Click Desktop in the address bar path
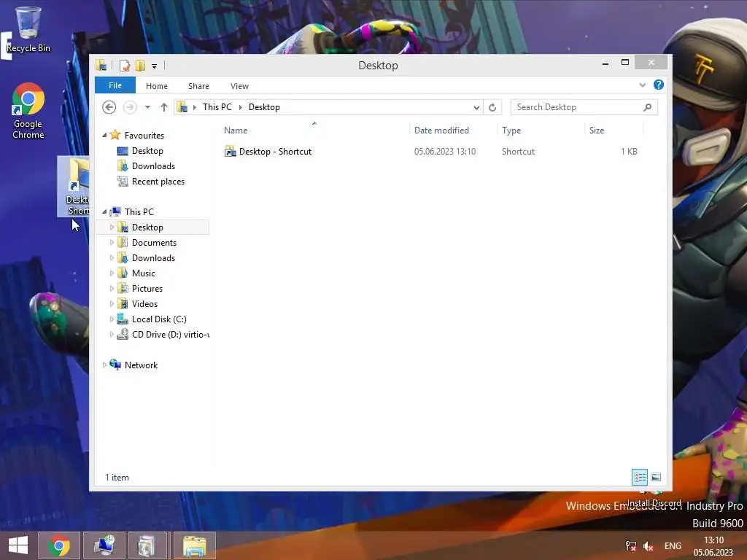 pos(264,107)
